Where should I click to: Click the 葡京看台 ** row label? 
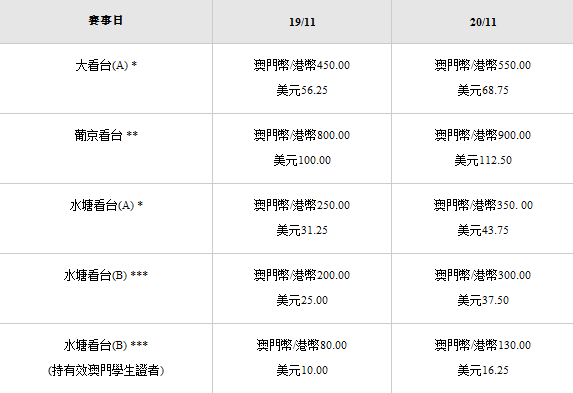[106, 136]
